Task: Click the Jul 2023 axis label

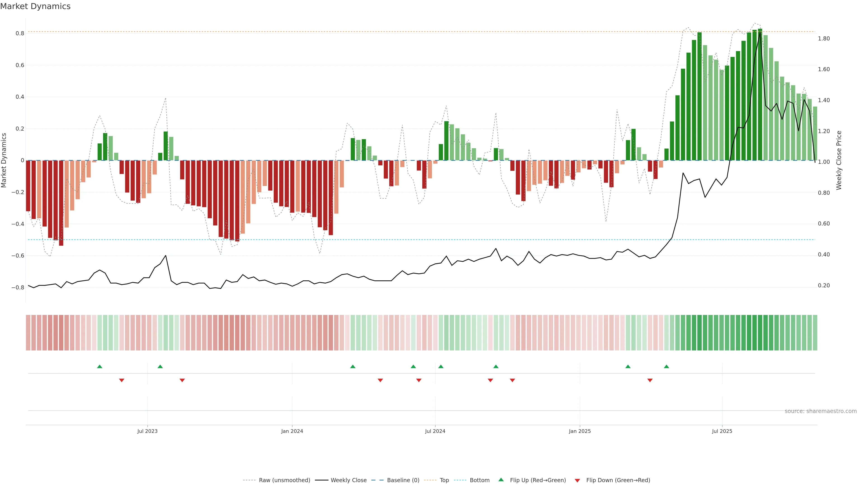Action: point(147,431)
